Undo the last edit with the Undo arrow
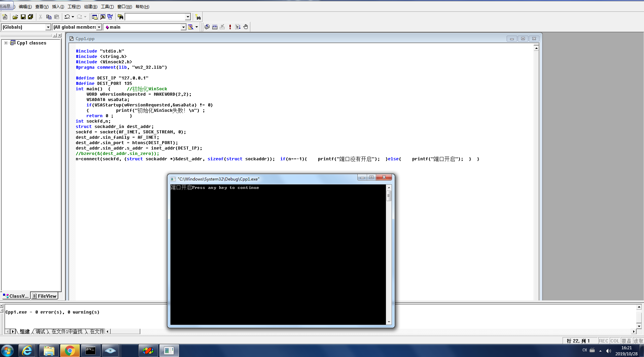This screenshot has width=644, height=357. click(x=67, y=17)
